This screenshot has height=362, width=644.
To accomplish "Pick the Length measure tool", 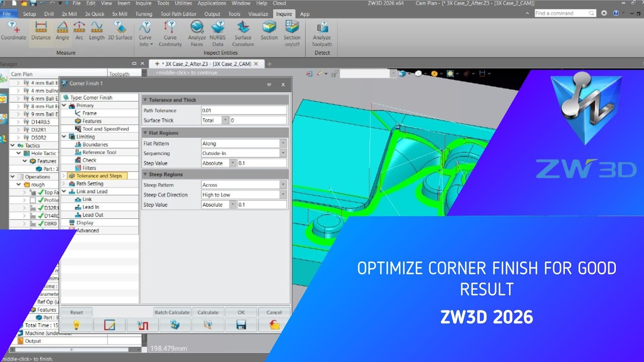I will coord(97,31).
